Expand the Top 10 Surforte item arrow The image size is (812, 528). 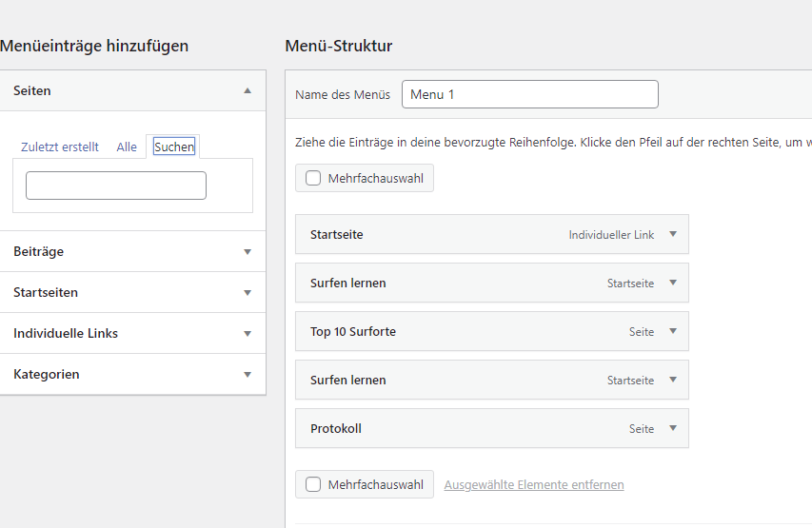pyautogui.click(x=672, y=332)
